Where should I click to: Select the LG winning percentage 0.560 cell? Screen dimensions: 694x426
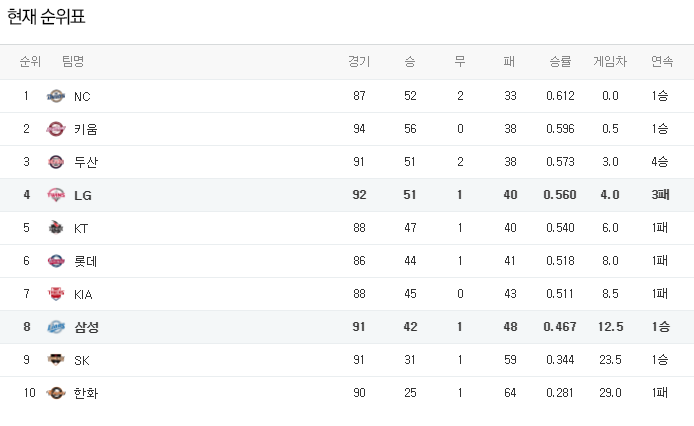point(560,195)
